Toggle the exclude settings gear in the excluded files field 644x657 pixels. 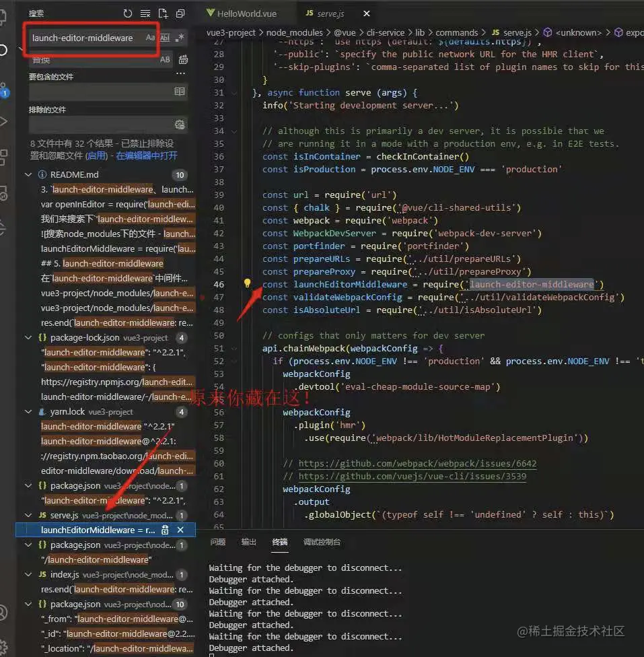180,125
